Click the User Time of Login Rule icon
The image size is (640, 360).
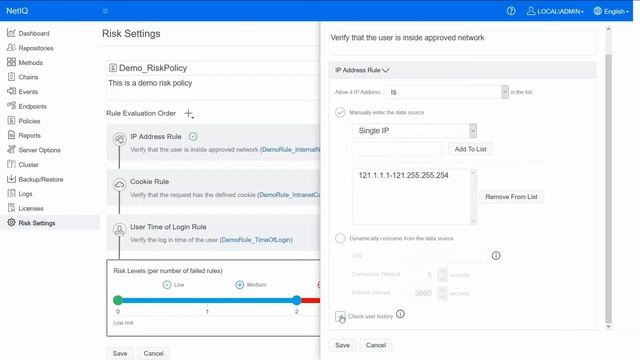coord(119,229)
